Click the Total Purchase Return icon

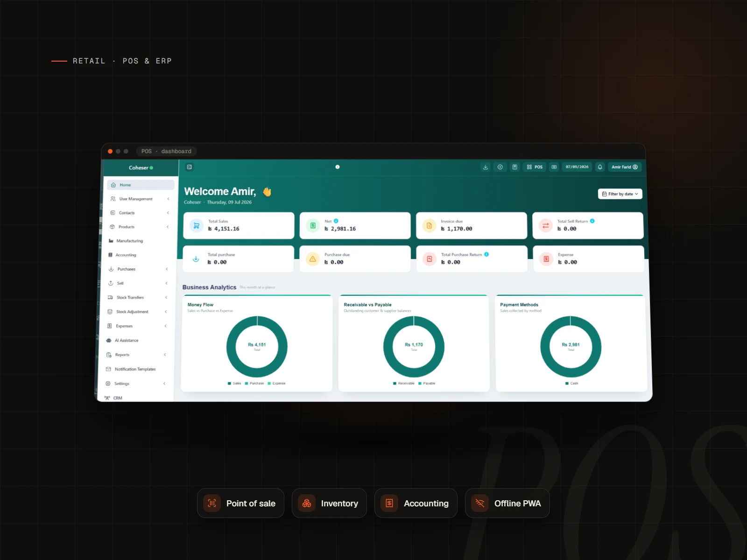point(430,259)
